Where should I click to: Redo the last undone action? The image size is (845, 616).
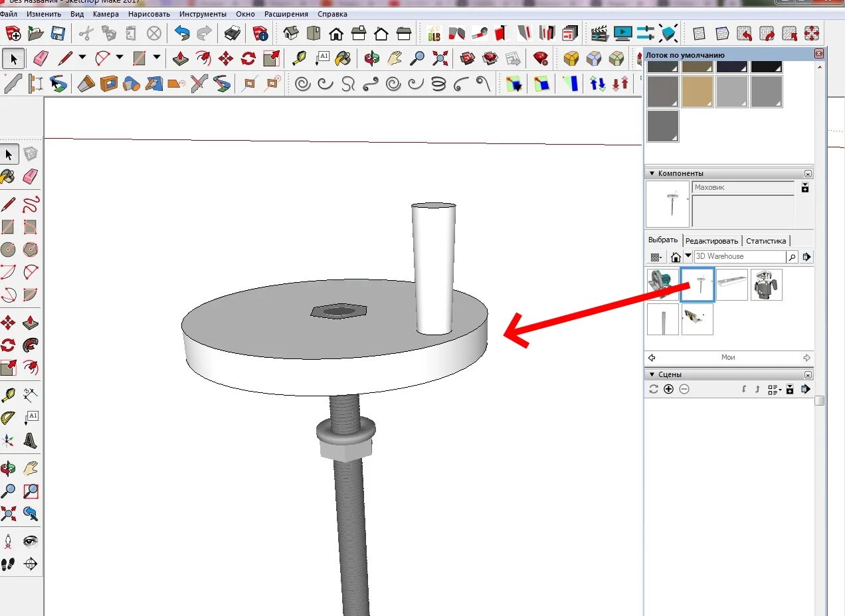[x=204, y=33]
